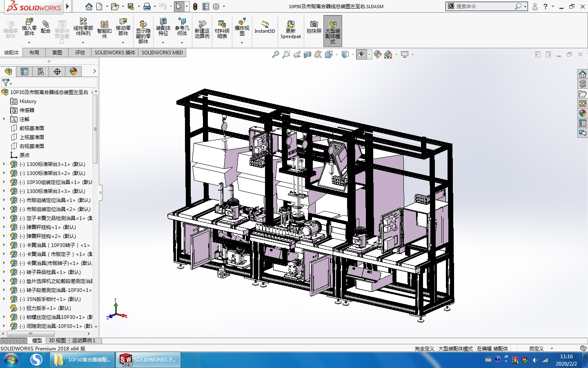Switch to the 评估 ribbon tab

(80, 52)
